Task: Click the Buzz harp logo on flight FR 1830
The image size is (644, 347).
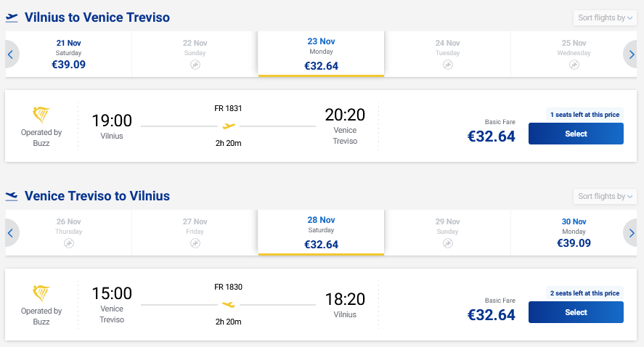Action: tap(41, 293)
